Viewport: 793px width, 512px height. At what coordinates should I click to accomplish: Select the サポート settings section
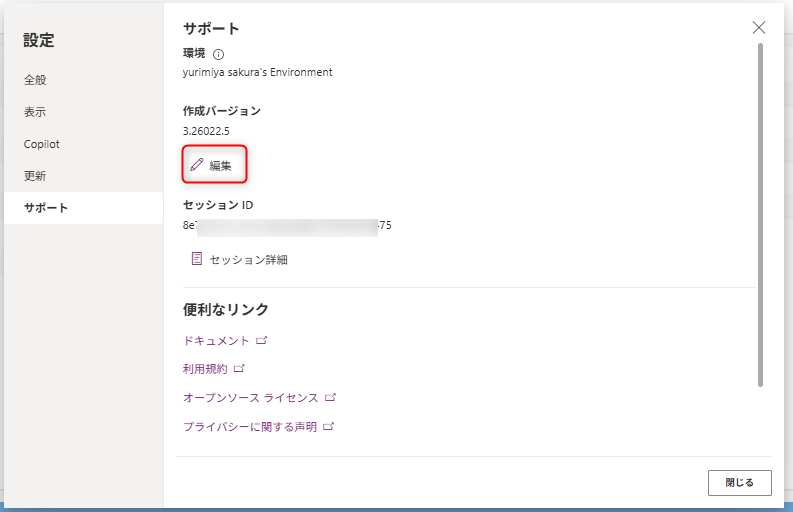click(x=83, y=208)
